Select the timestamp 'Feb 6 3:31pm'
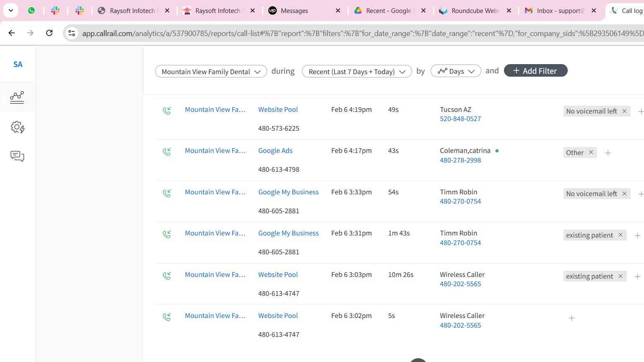This screenshot has width=644, height=362. tap(351, 233)
